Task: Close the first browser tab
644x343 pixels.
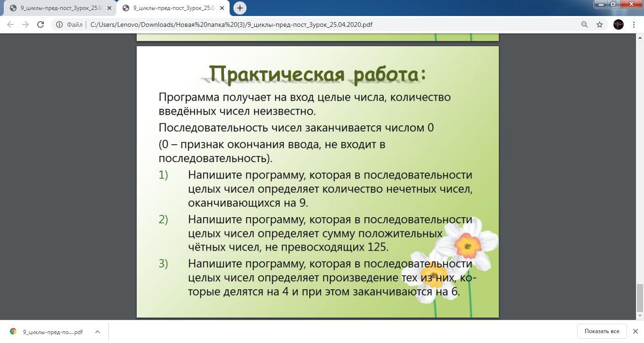Action: click(x=109, y=8)
